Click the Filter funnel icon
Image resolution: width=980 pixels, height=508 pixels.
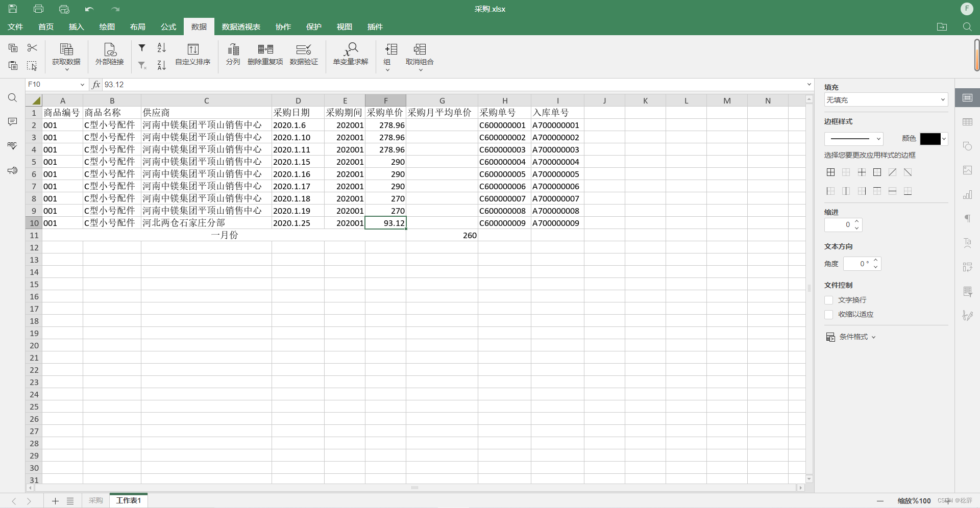pyautogui.click(x=142, y=48)
